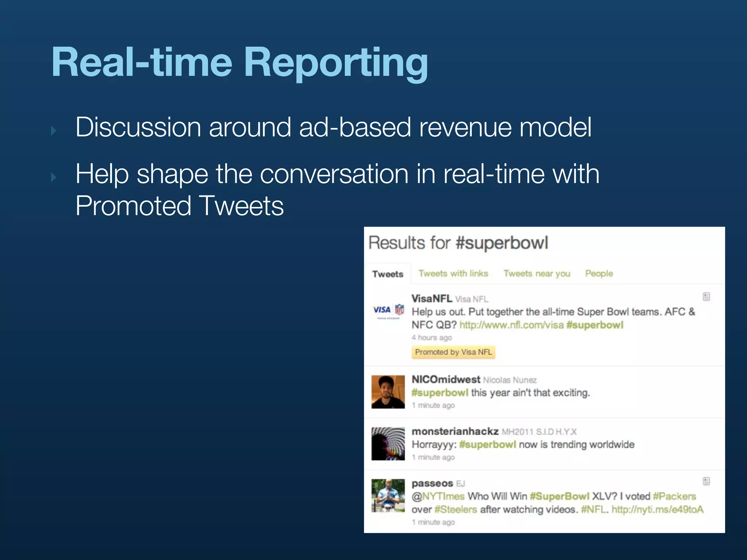747x560 pixels.
Task: Click '1 minute ago' under NICOmidwest tweet
Action: [433, 405]
